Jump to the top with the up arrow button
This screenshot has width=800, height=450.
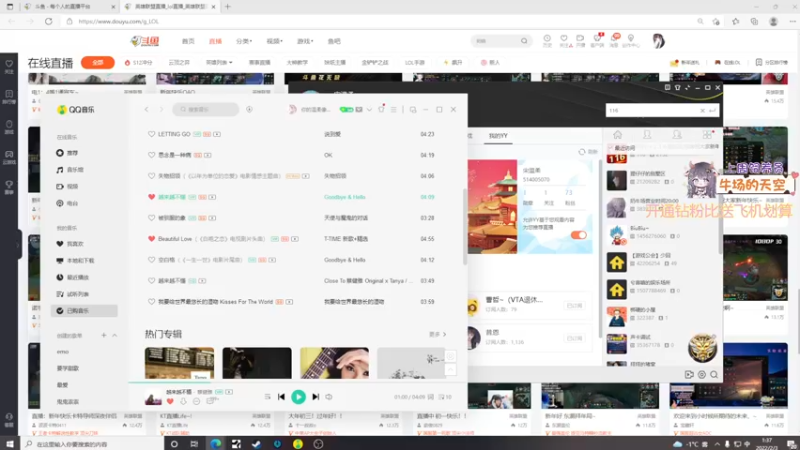(x=451, y=370)
